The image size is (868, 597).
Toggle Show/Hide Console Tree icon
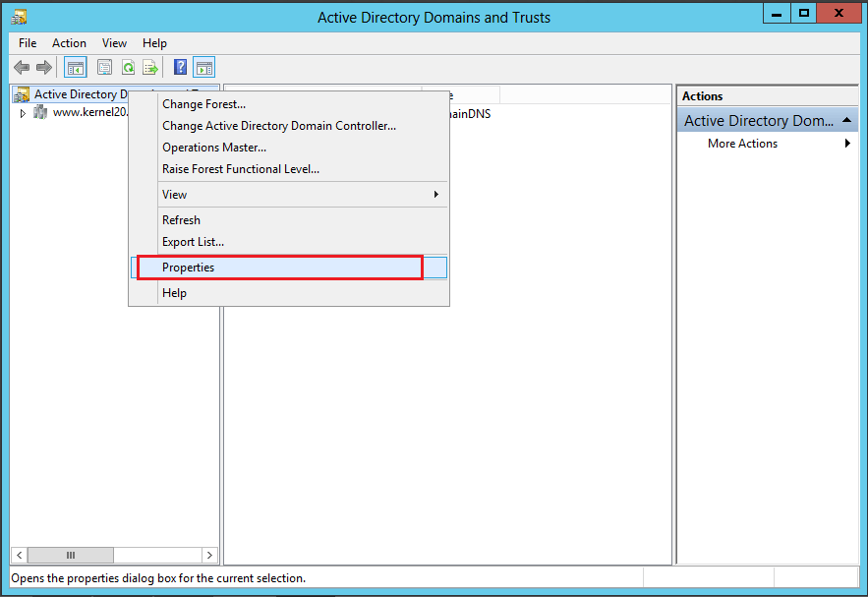pos(76,68)
